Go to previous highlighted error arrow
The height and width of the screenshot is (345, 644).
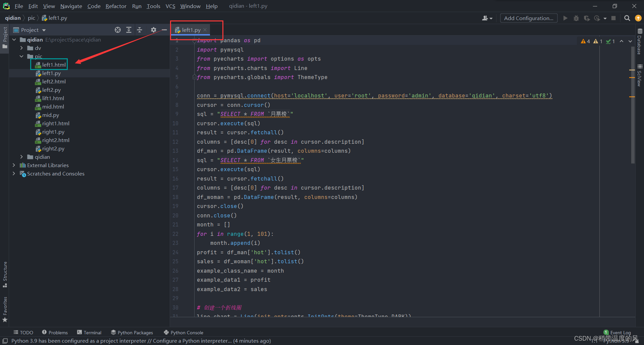coord(622,41)
